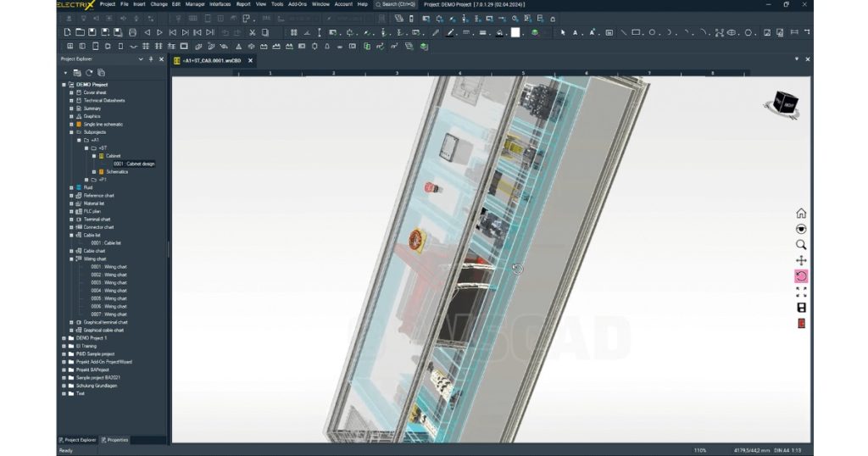The image size is (868, 456).
Task: Select the straight Line drawing tool
Action: click(x=623, y=33)
